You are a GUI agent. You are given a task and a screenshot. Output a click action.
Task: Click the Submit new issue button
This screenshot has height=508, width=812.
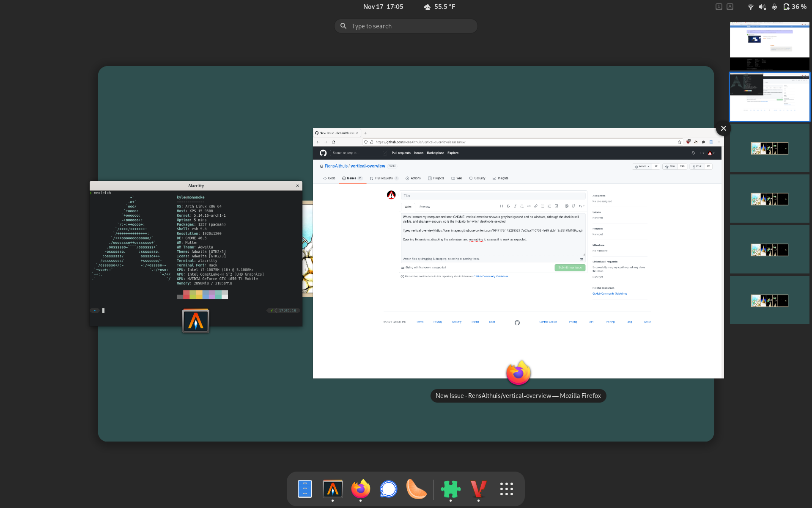570,268
